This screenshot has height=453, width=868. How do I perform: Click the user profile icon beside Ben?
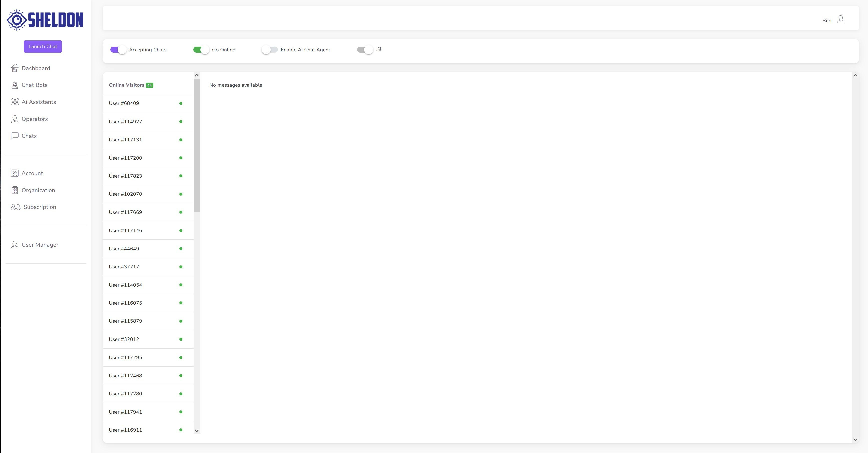841,19
